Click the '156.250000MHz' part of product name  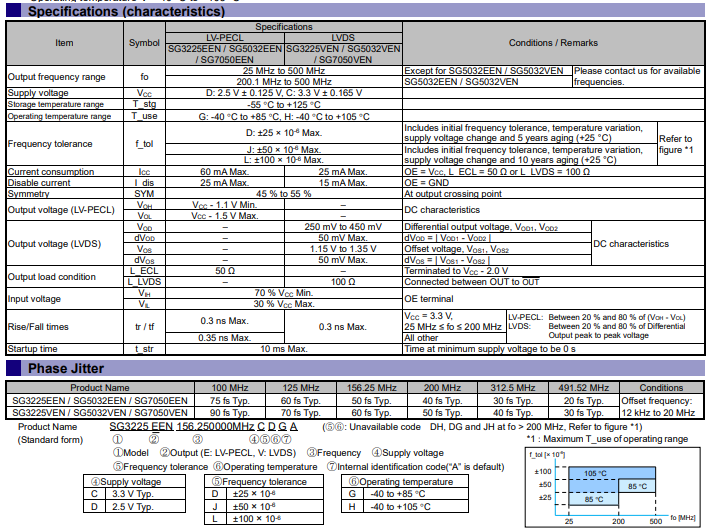tap(215, 426)
